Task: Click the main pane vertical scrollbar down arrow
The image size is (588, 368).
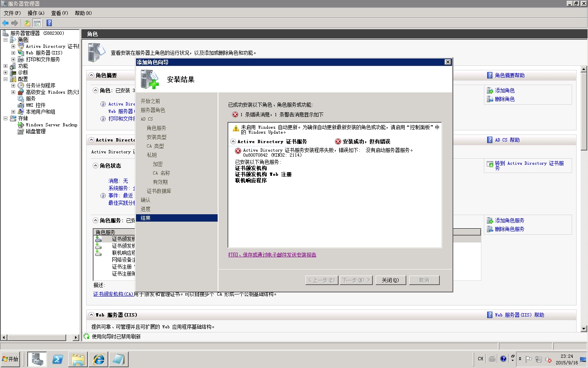Action: pyautogui.click(x=584, y=328)
